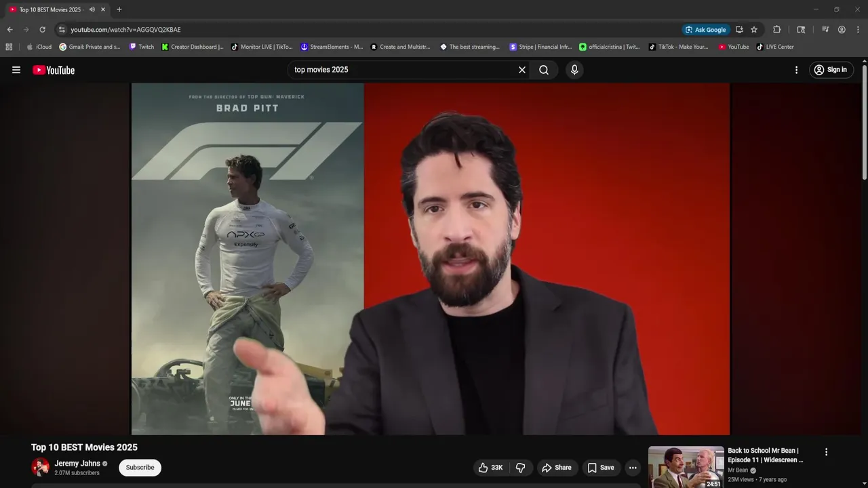Open YouTube settings three-dot menu
This screenshot has width=868, height=488.
click(x=796, y=70)
